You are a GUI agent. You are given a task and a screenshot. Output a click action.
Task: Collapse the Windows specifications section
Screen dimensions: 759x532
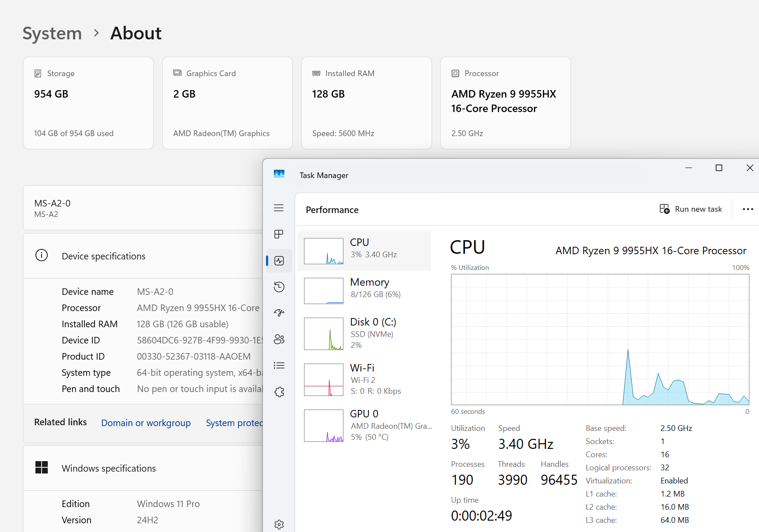coord(108,468)
